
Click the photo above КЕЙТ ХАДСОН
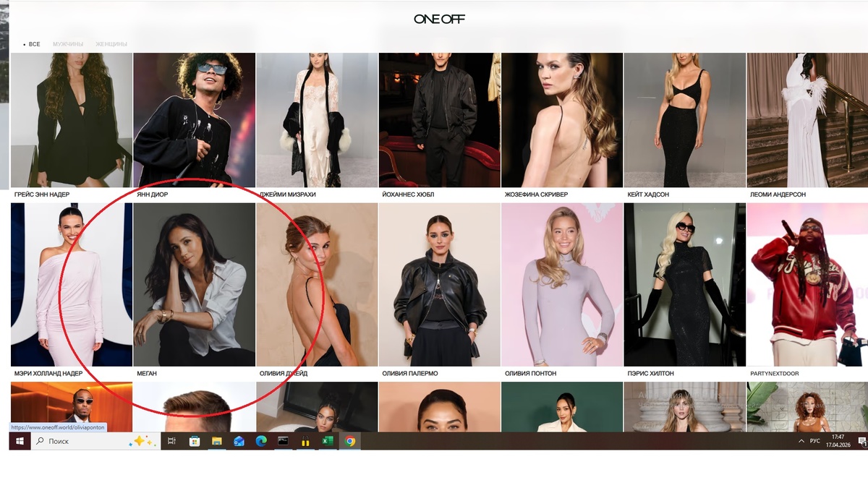(685, 120)
